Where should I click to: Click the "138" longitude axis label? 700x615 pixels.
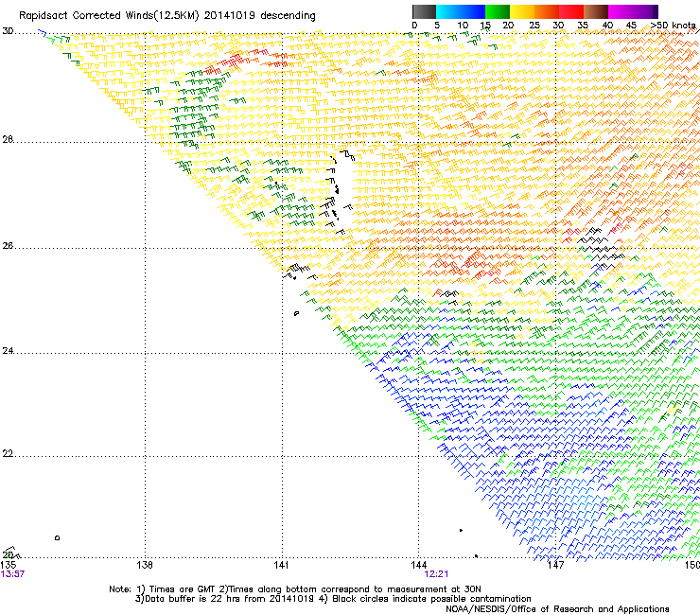coord(145,565)
